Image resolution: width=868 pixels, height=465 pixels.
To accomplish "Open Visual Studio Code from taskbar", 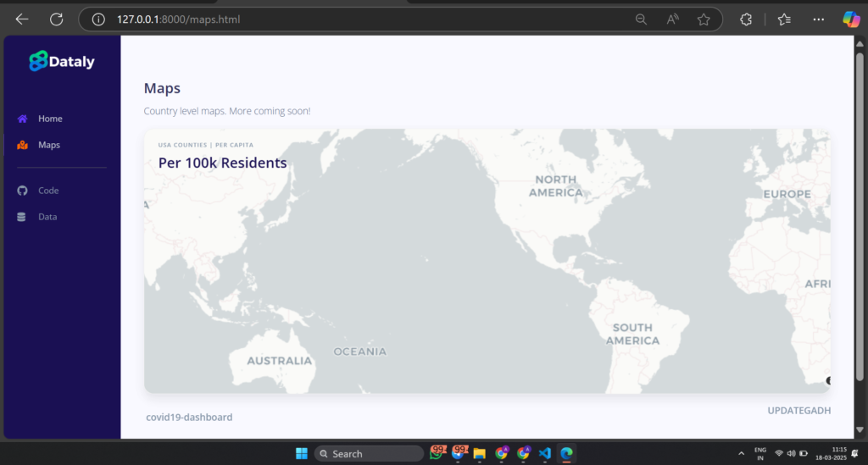I will tap(545, 453).
